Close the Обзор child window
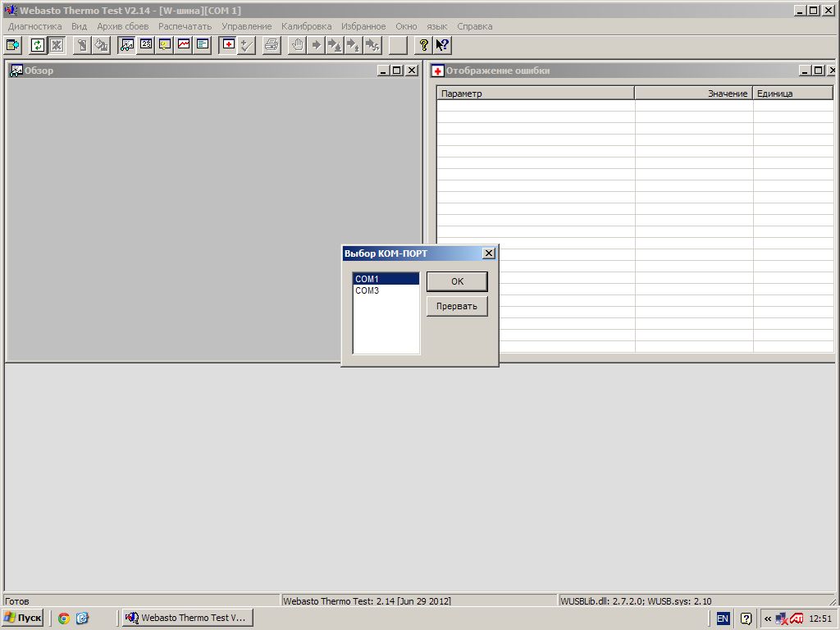Viewport: 840px width, 630px height. click(x=412, y=71)
